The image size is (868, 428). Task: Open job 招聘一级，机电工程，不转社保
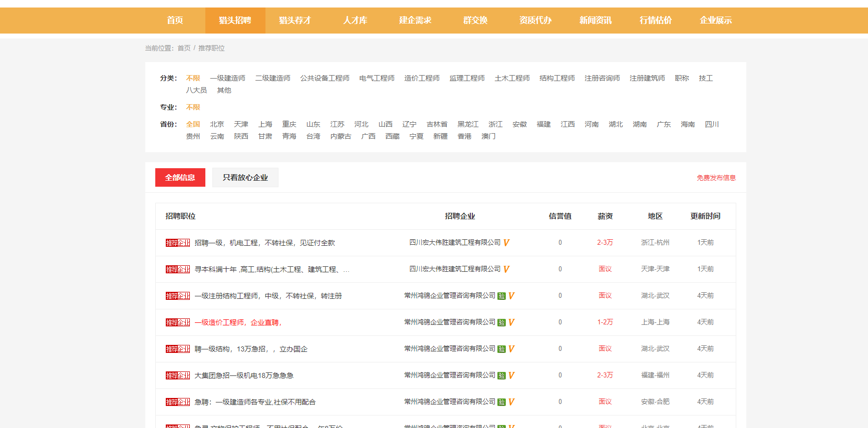point(265,243)
